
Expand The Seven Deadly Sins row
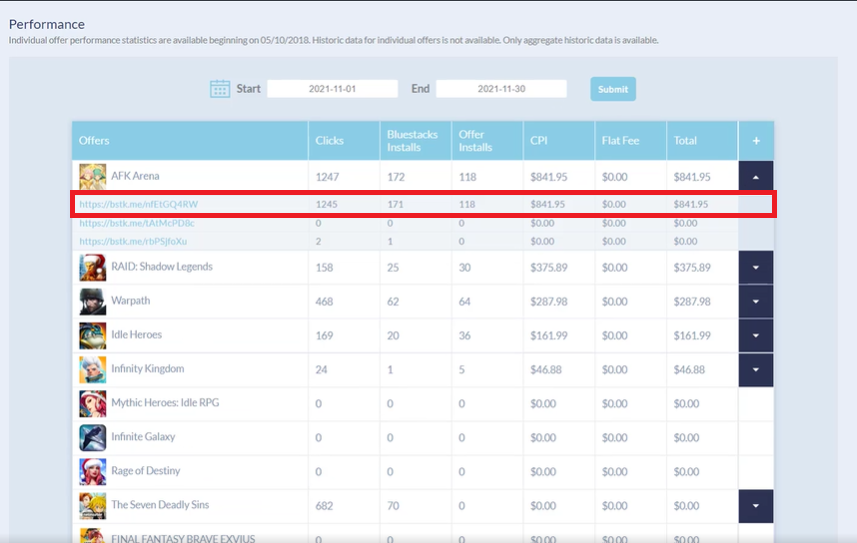(756, 505)
